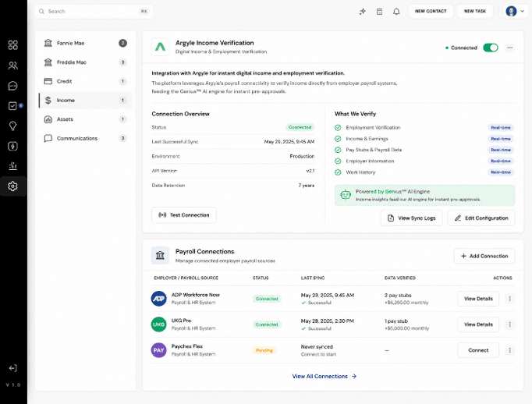Click the NEW TASK button
532x404 pixels.
click(x=475, y=11)
